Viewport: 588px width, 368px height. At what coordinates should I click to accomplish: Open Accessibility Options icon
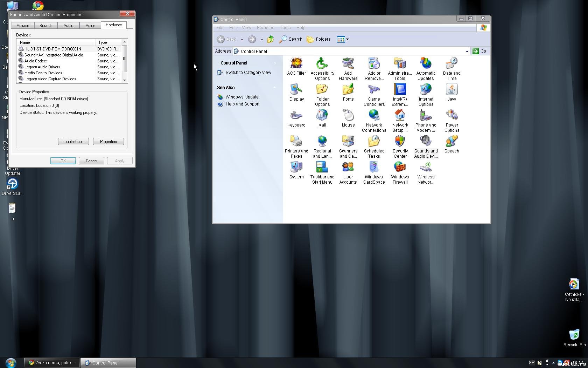click(x=322, y=64)
